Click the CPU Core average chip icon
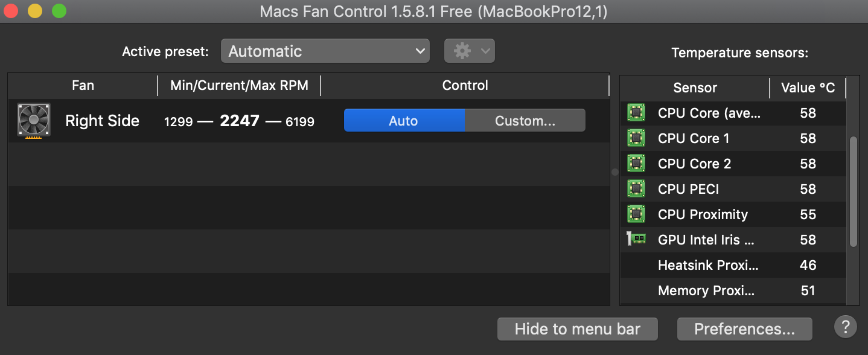This screenshot has width=868, height=355. [x=636, y=113]
